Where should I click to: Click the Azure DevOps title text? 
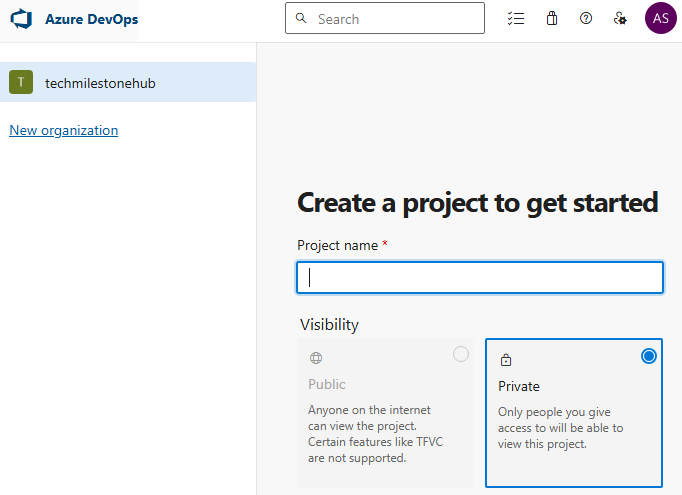[x=92, y=19]
